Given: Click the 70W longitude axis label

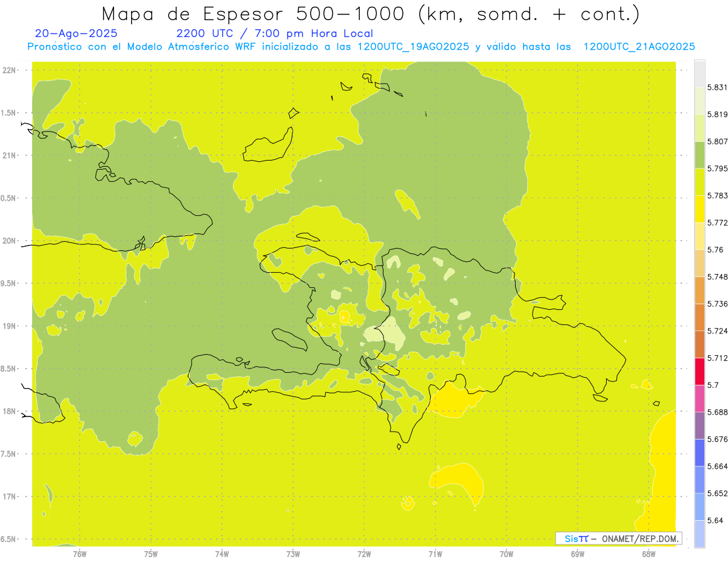Looking at the screenshot, I should pos(507,554).
